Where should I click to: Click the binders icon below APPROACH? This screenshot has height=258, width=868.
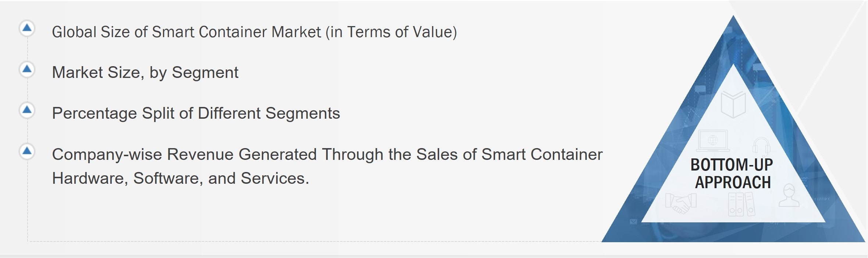pyautogui.click(x=741, y=204)
